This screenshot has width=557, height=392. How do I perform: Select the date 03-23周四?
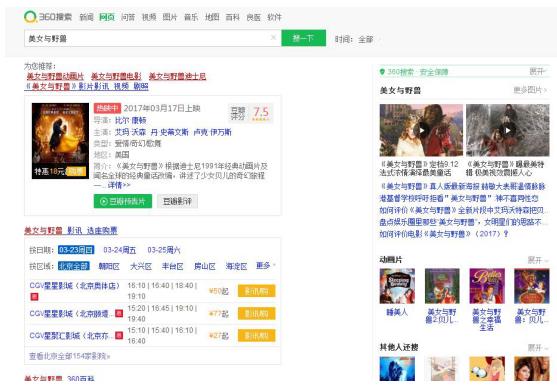click(76, 250)
